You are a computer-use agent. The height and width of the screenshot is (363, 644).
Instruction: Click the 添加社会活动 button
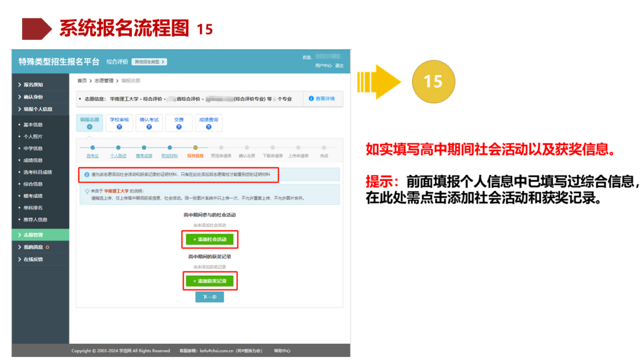209,239
